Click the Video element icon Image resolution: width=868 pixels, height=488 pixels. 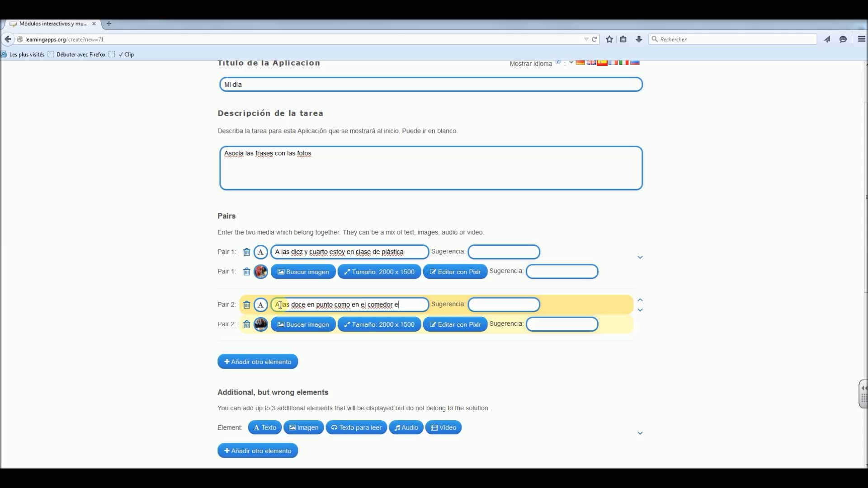[443, 427]
